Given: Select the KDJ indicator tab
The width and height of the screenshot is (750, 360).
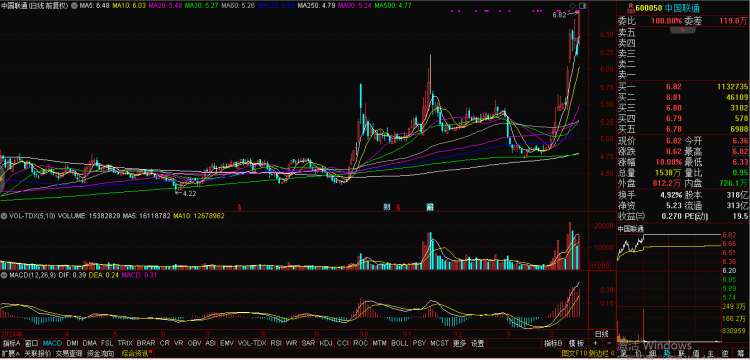Looking at the screenshot, I should (325, 343).
